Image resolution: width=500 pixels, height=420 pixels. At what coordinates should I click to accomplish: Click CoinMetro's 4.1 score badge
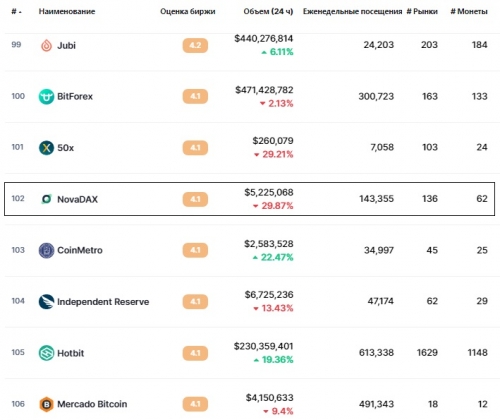(195, 250)
